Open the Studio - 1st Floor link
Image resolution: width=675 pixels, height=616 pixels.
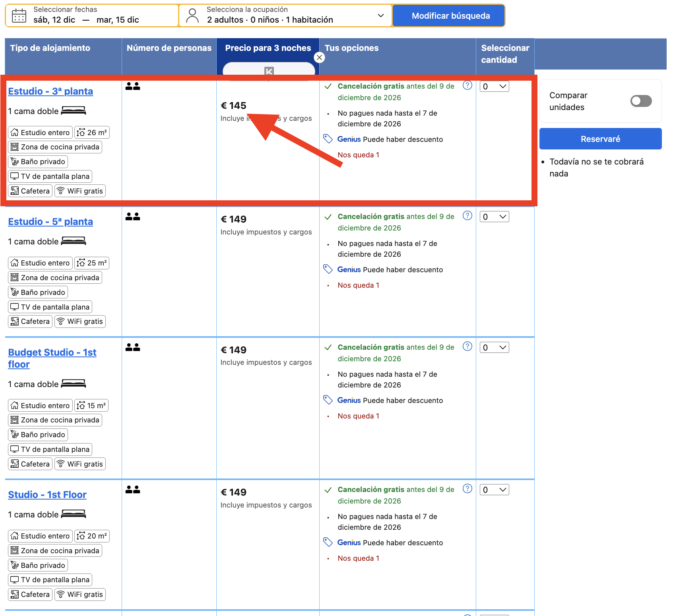click(x=47, y=494)
